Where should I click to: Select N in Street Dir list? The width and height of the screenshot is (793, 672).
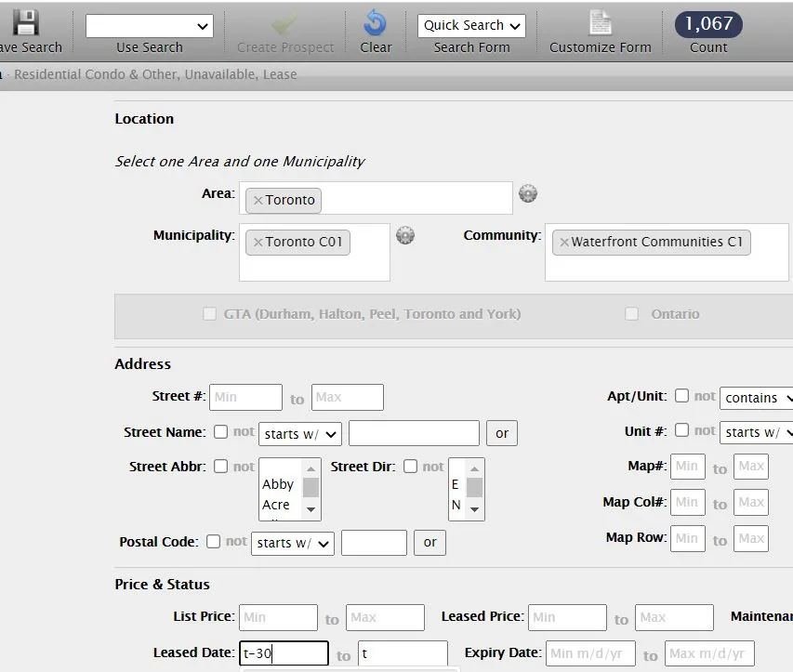click(456, 505)
